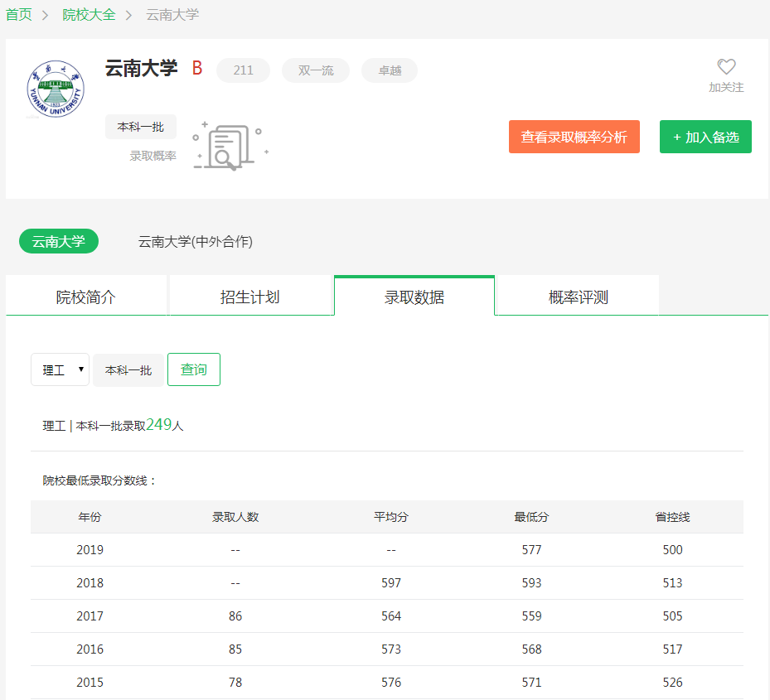
Task: Click 本科一批 tag under university name
Action: [x=141, y=128]
